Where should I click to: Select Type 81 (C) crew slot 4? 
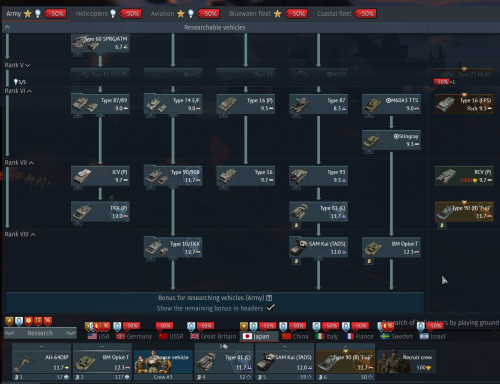(224, 362)
